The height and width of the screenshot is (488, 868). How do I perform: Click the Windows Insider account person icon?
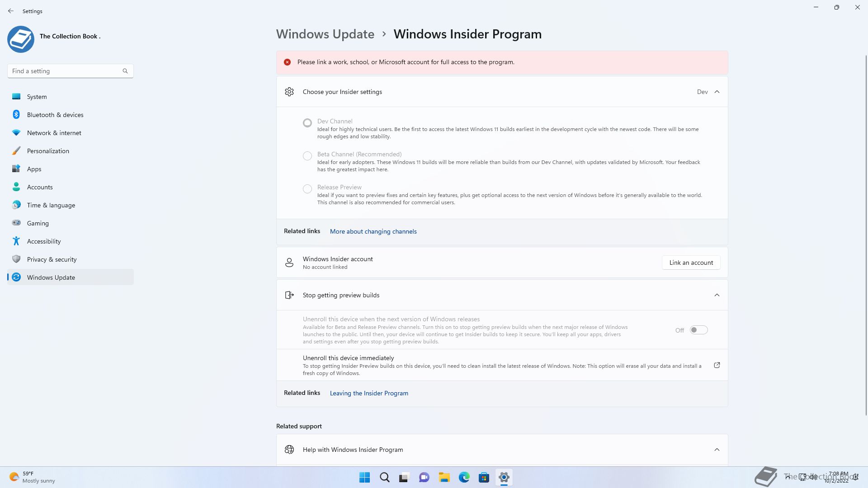(x=289, y=263)
